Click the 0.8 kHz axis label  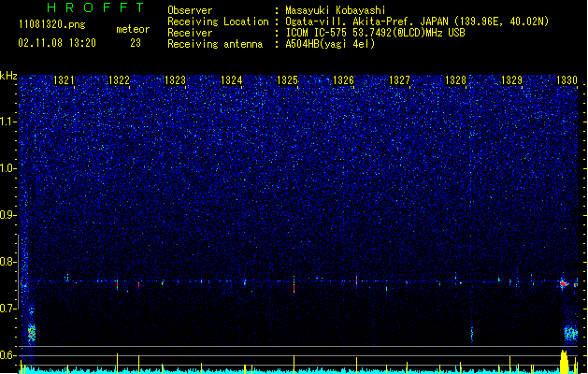8,262
